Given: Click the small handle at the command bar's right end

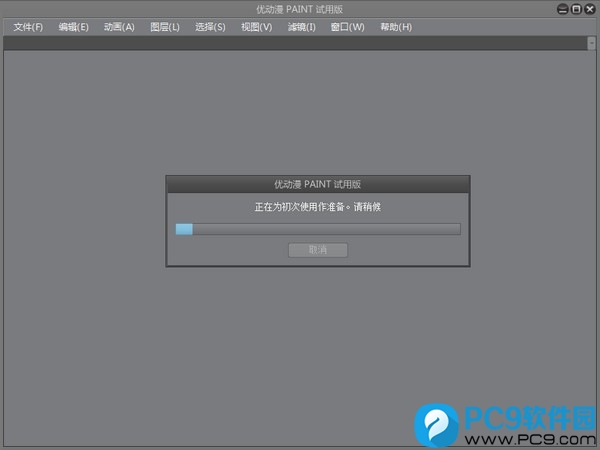Looking at the screenshot, I should click(591, 43).
